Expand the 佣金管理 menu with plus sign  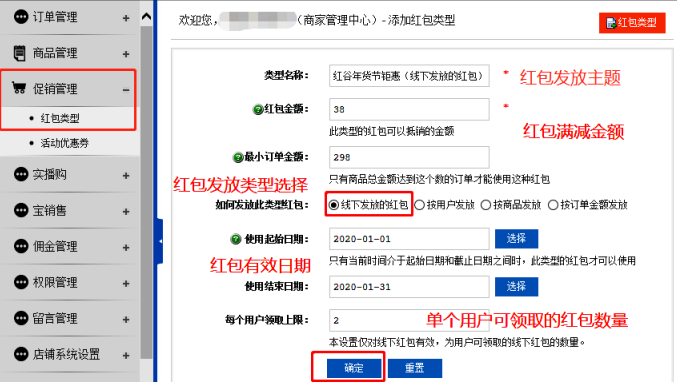tap(126, 247)
